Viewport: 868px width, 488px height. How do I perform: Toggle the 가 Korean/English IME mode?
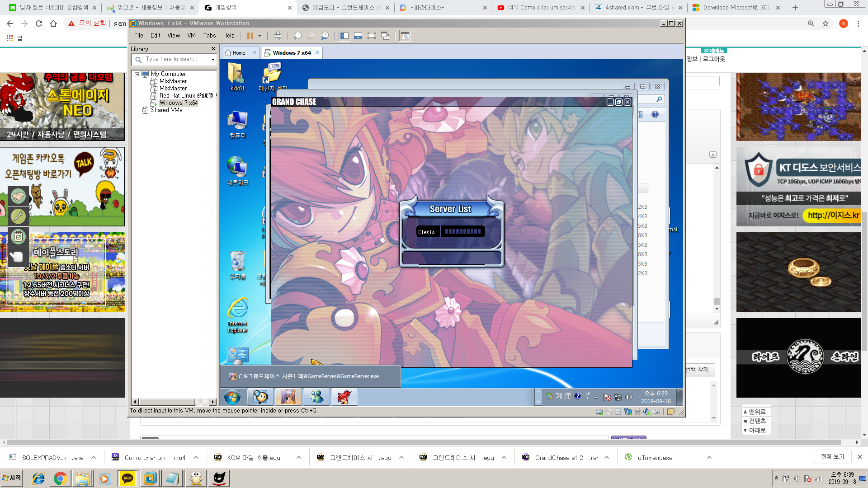pyautogui.click(x=559, y=396)
